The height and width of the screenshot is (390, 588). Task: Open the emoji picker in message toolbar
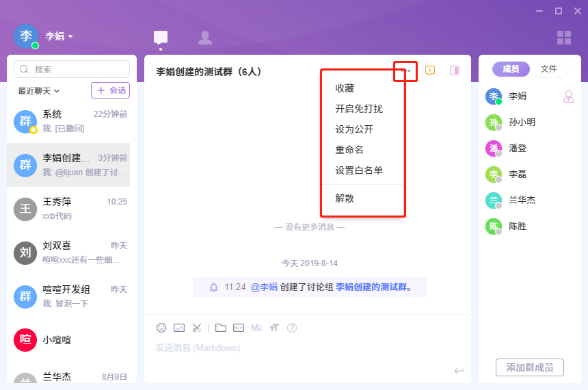click(x=161, y=328)
